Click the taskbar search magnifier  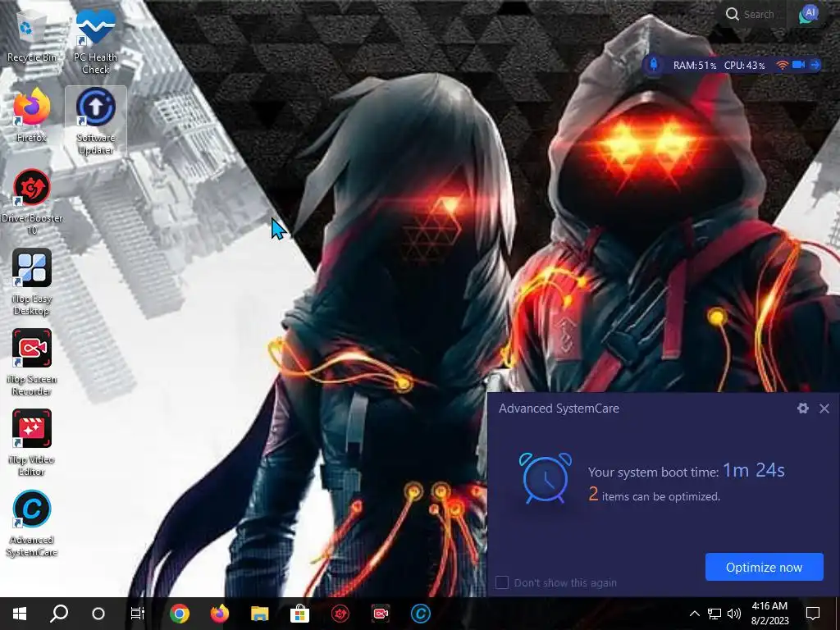pyautogui.click(x=59, y=614)
